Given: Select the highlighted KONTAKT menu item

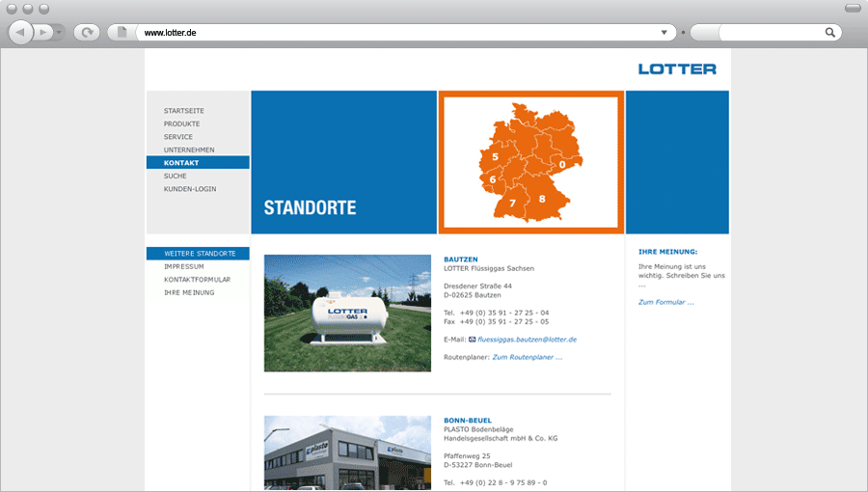Looking at the screenshot, I should pyautogui.click(x=198, y=162).
